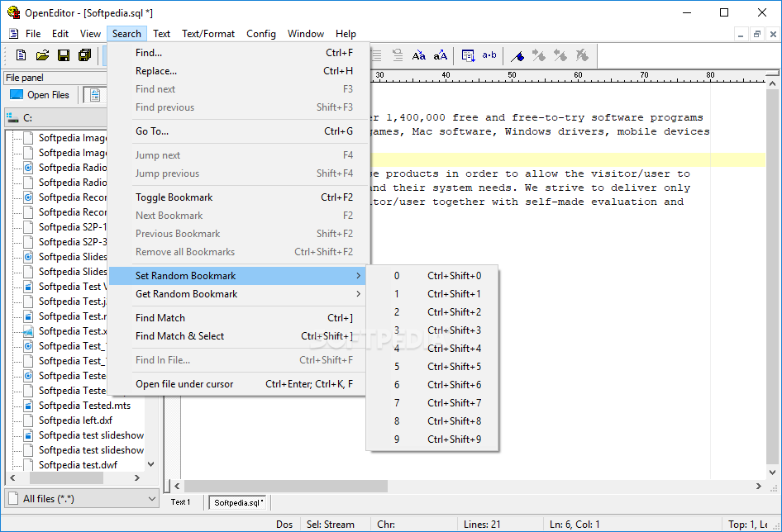Click the greyed indent toolbar icon before Aa
This screenshot has width=782, height=532.
pos(398,55)
